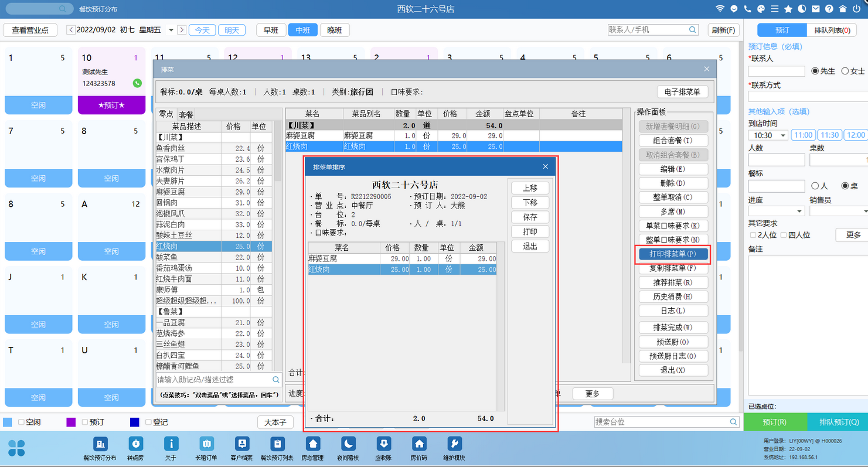Open the color palette theme icon
This screenshot has width=868, height=467.
tap(761, 9)
